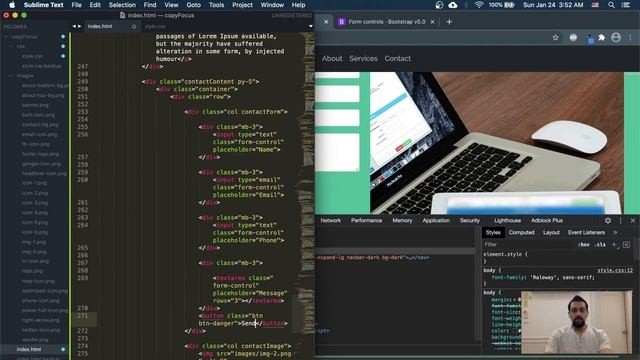This screenshot has height=360, width=640.
Task: Collapse the copyFocus folder in sidebar
Action: 7,36
